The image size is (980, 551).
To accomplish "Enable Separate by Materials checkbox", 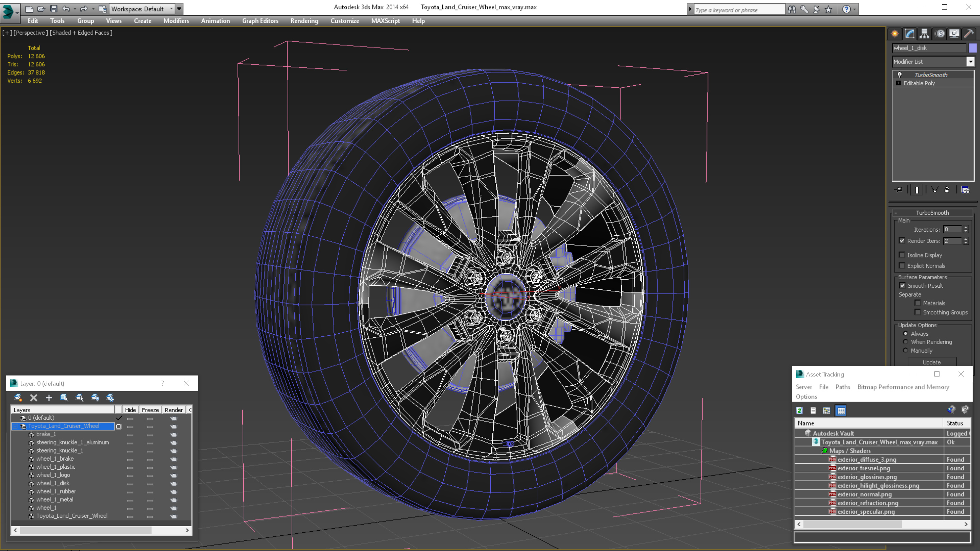I will [918, 303].
